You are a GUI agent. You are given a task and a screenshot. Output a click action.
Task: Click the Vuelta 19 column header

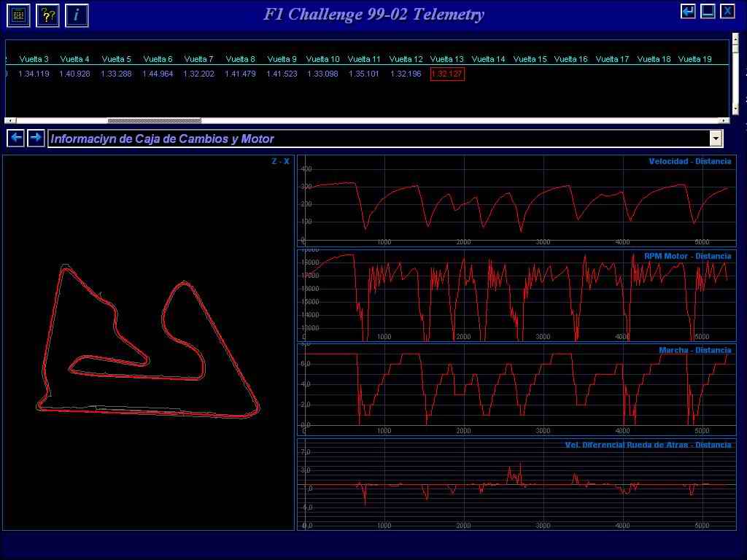pyautogui.click(x=694, y=59)
